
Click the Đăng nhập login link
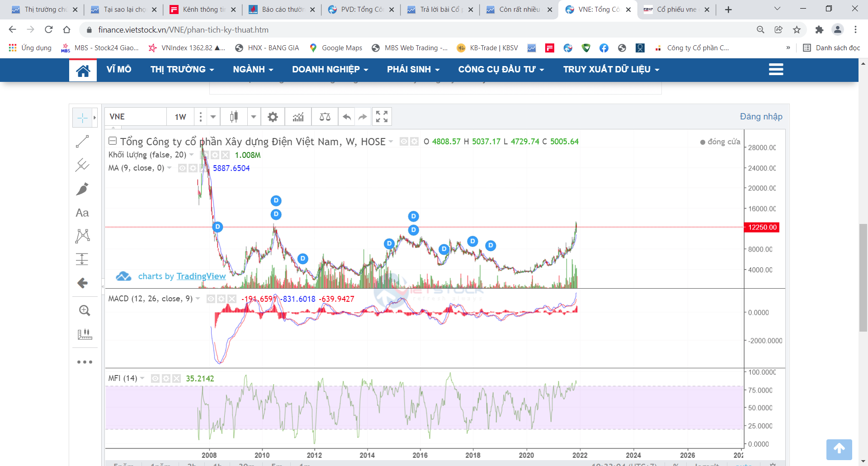tap(761, 117)
